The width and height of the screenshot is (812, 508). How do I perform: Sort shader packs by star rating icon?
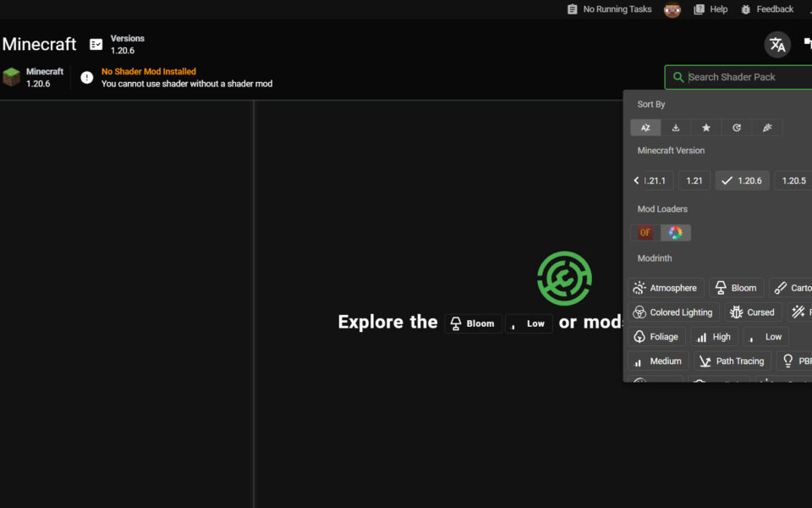tap(705, 128)
